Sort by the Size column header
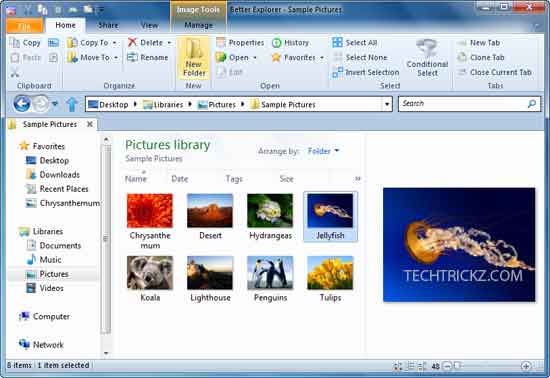 click(286, 178)
